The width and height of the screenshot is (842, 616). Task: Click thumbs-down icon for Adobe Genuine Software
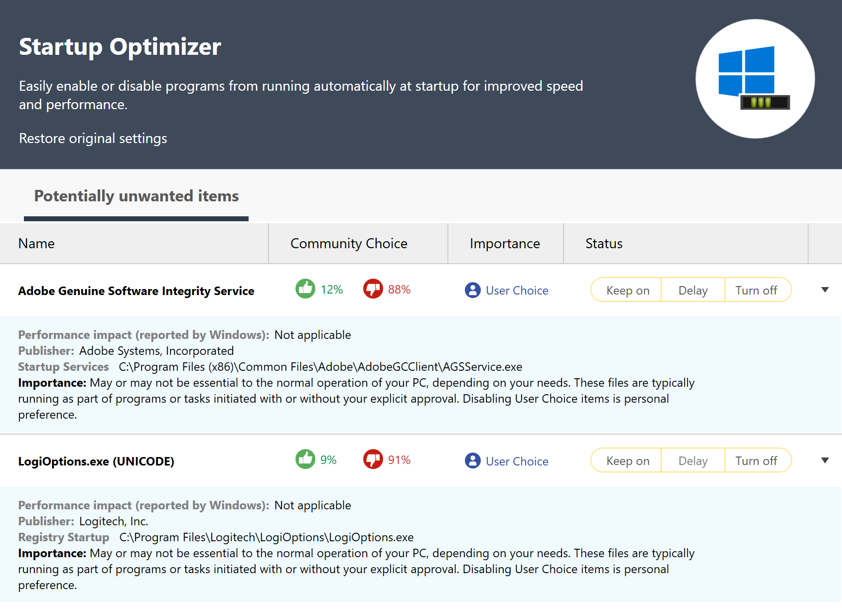(373, 289)
